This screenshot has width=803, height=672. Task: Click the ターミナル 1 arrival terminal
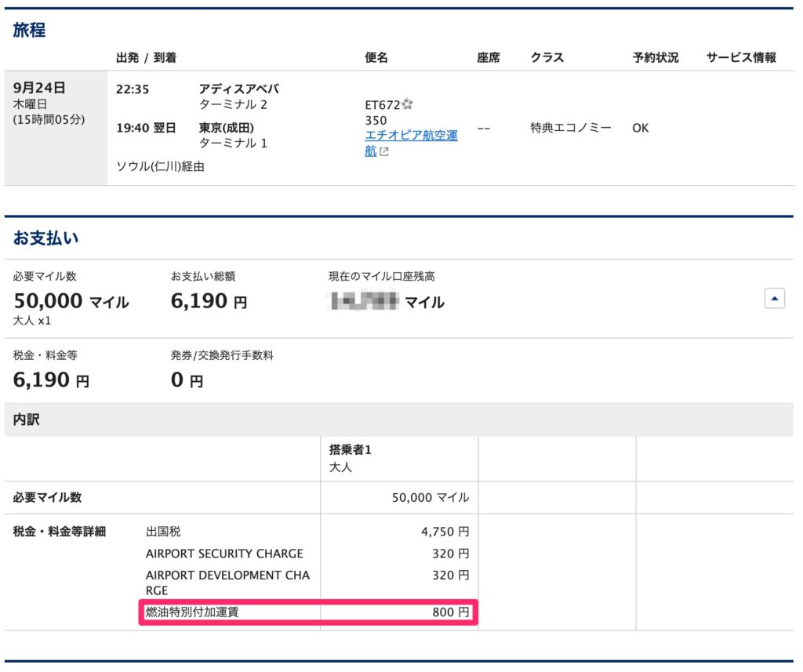pos(233,143)
